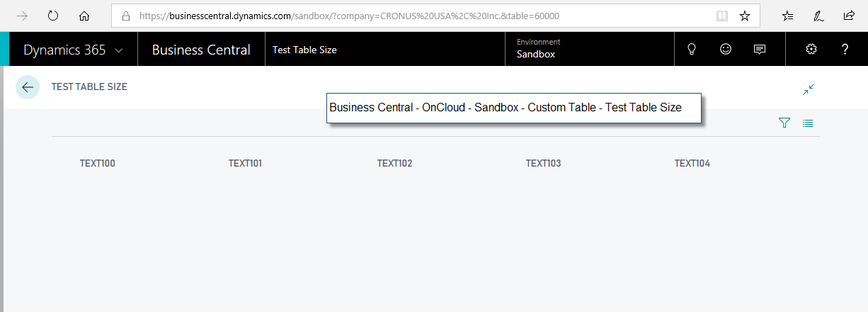Viewport: 868px width, 312px height.
Task: Open Settings gear in the header
Action: click(x=811, y=49)
